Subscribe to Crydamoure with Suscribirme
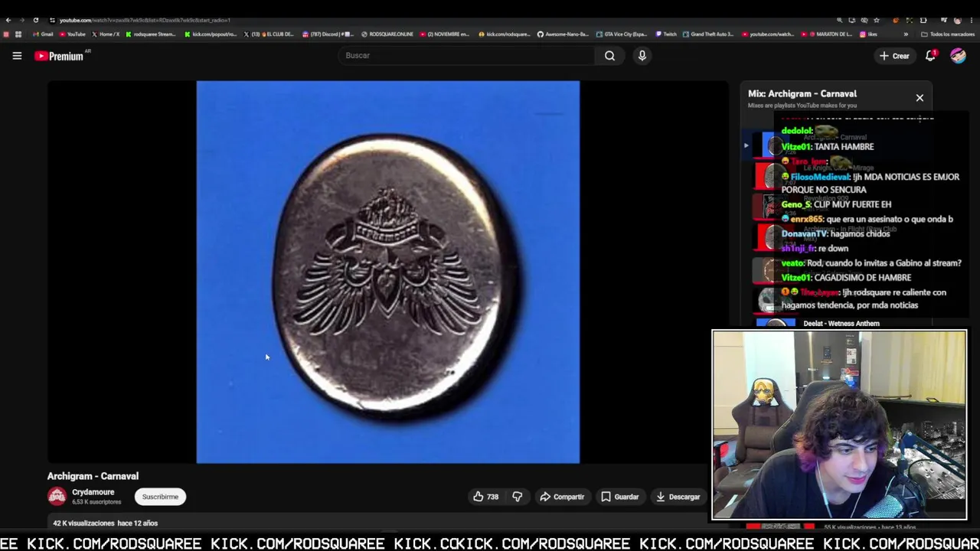 coord(160,497)
